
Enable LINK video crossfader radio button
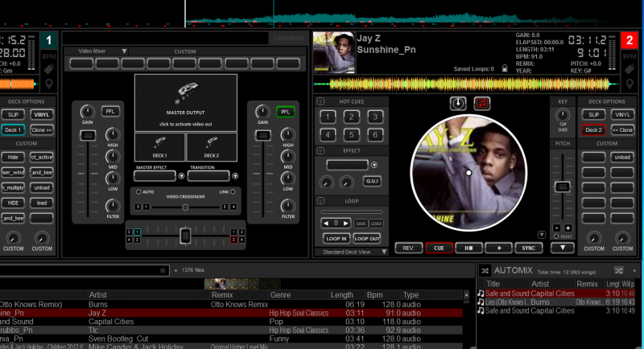pyautogui.click(x=233, y=192)
